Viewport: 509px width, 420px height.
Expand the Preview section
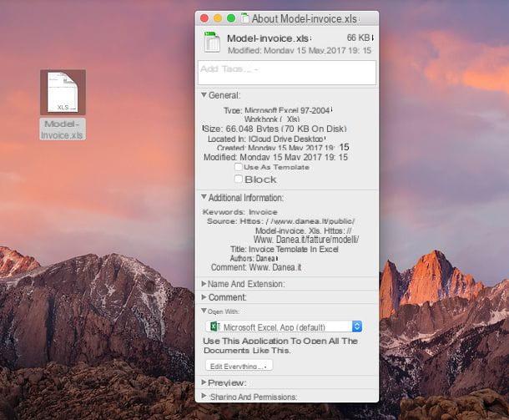pos(204,382)
